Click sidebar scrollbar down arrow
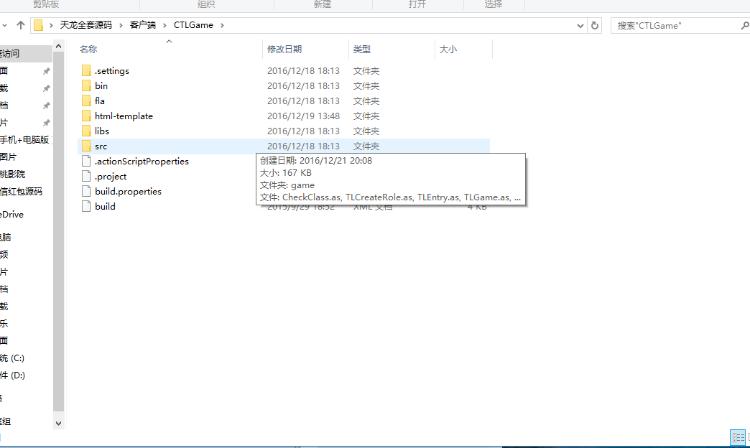 tap(58, 423)
